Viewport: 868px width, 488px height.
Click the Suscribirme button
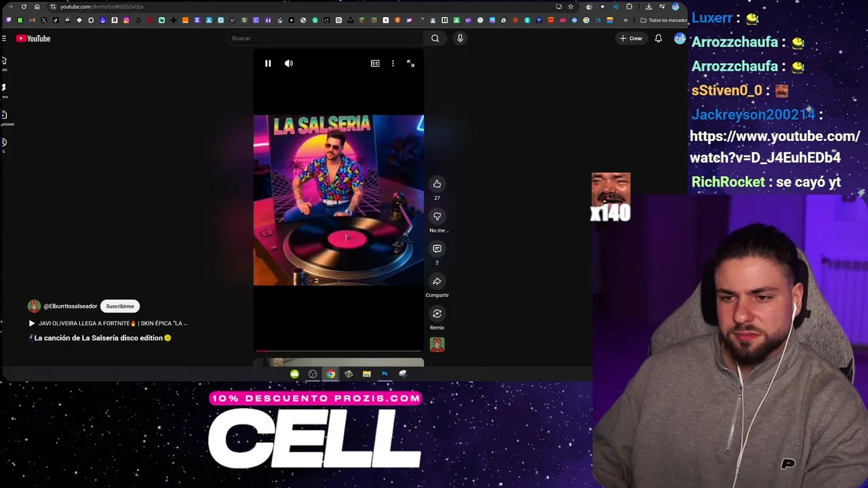[x=120, y=306]
